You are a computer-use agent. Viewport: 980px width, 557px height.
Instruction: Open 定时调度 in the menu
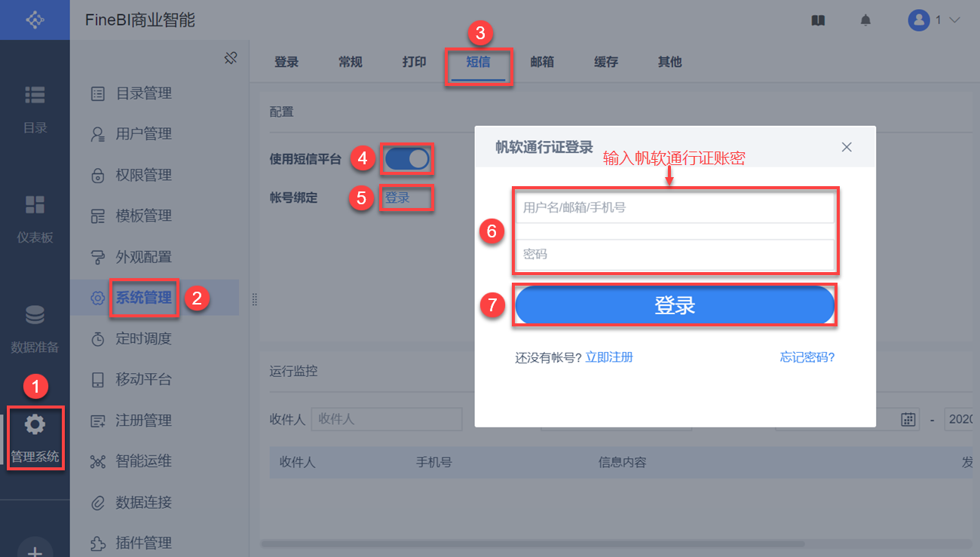click(144, 339)
